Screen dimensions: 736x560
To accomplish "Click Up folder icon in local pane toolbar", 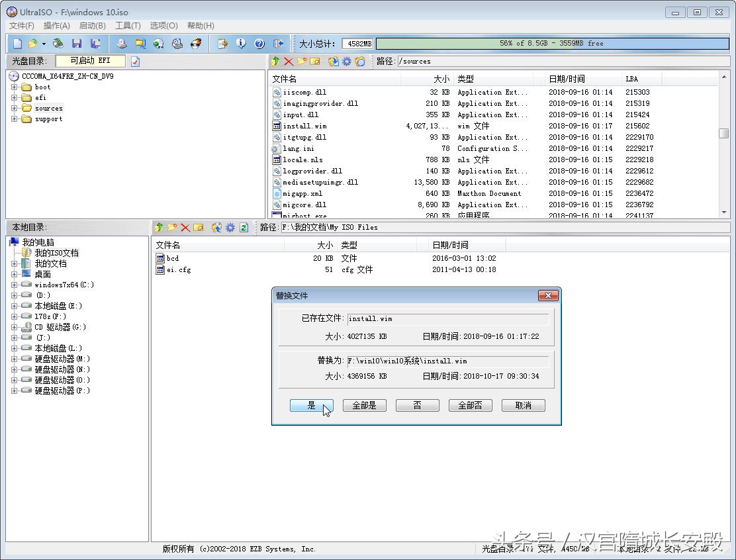I will 159,228.
